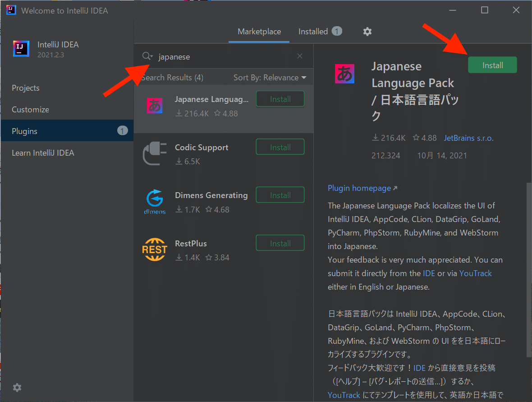Click the Plugins update count badge
Screen dimensions: 532x402
coord(123,131)
